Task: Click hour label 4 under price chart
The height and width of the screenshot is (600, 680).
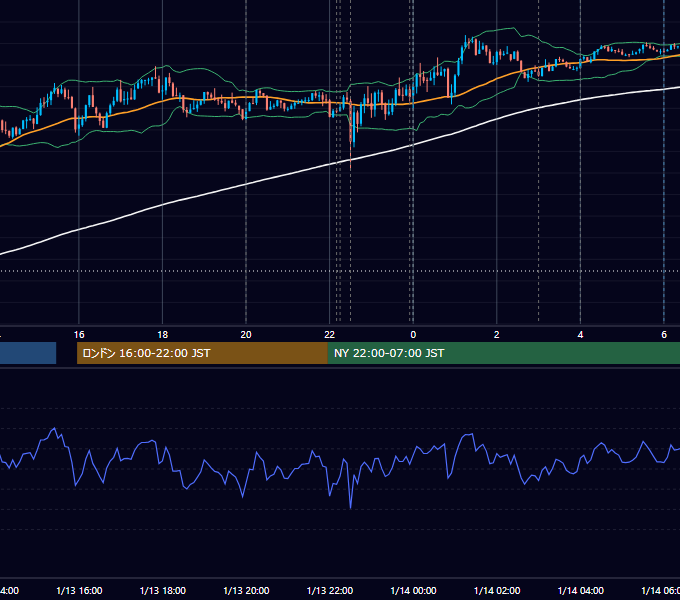Action: (x=580, y=335)
